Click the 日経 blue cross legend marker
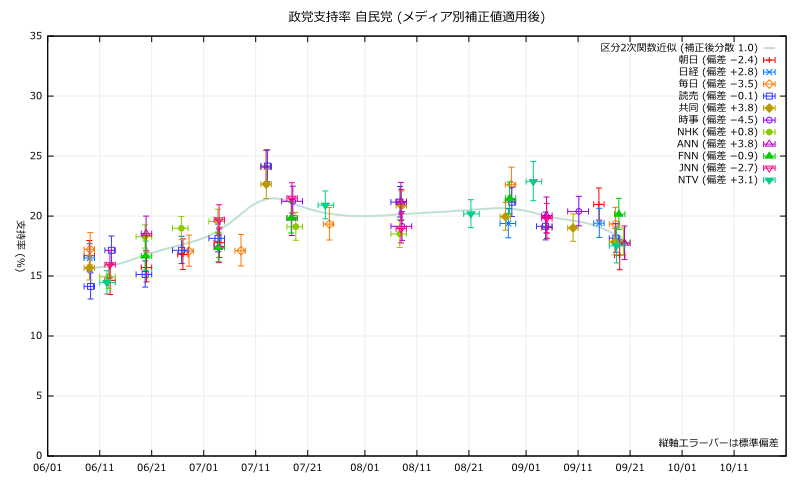The image size is (800, 480). pyautogui.click(x=770, y=72)
